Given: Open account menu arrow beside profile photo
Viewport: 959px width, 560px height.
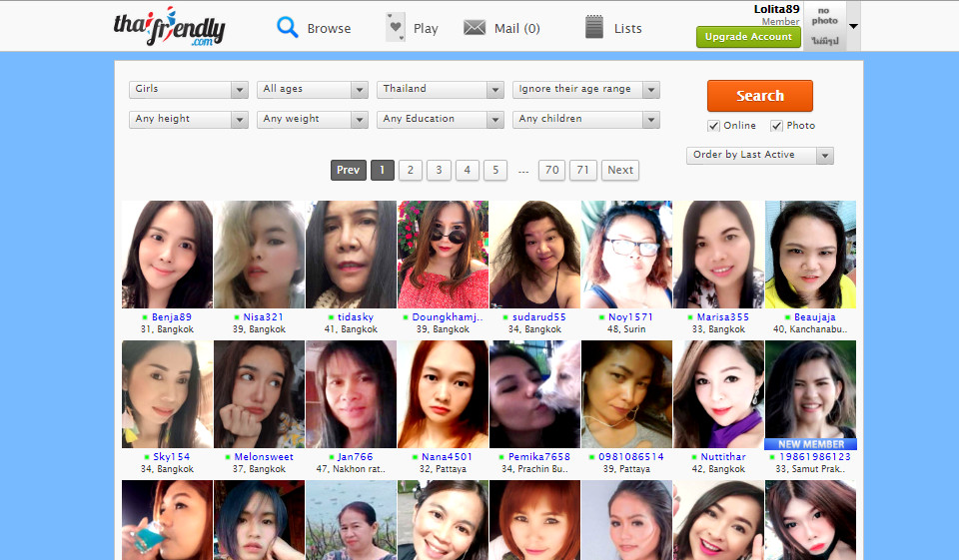Looking at the screenshot, I should pos(853,26).
